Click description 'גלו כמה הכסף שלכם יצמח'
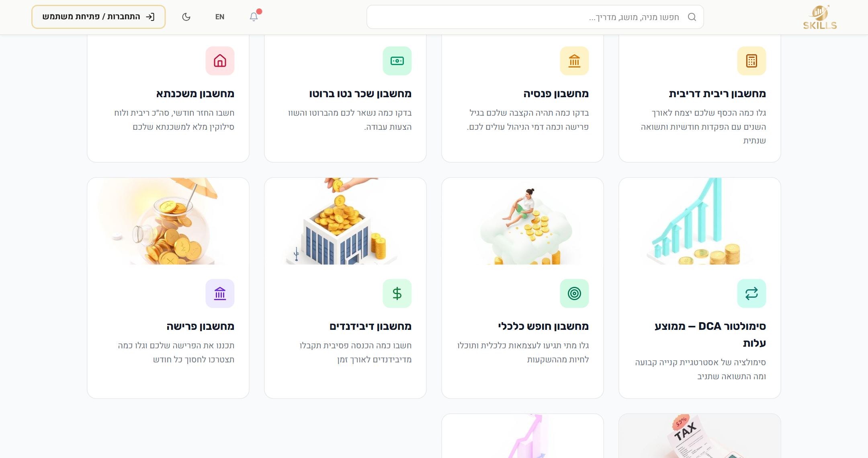Viewport: 868px width, 458px height. 703,127
